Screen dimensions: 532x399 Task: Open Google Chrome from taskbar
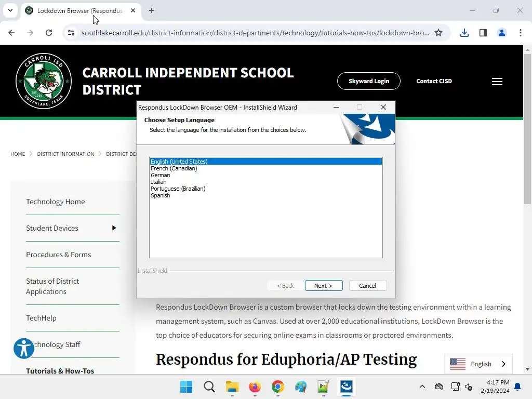(x=277, y=387)
